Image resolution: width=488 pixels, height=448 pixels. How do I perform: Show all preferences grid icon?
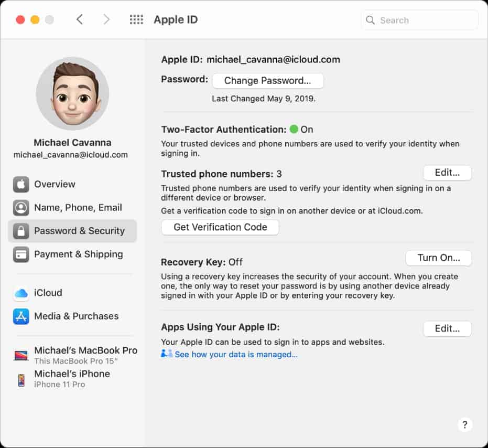(x=136, y=19)
